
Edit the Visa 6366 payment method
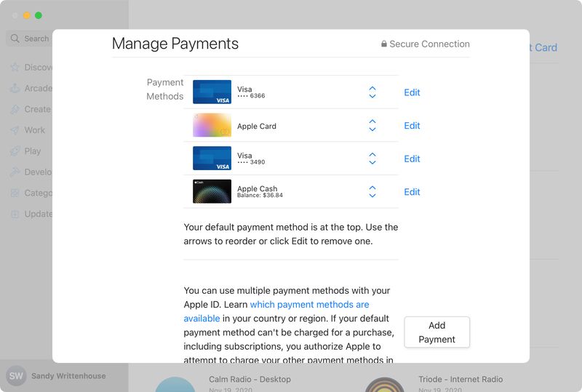(412, 92)
